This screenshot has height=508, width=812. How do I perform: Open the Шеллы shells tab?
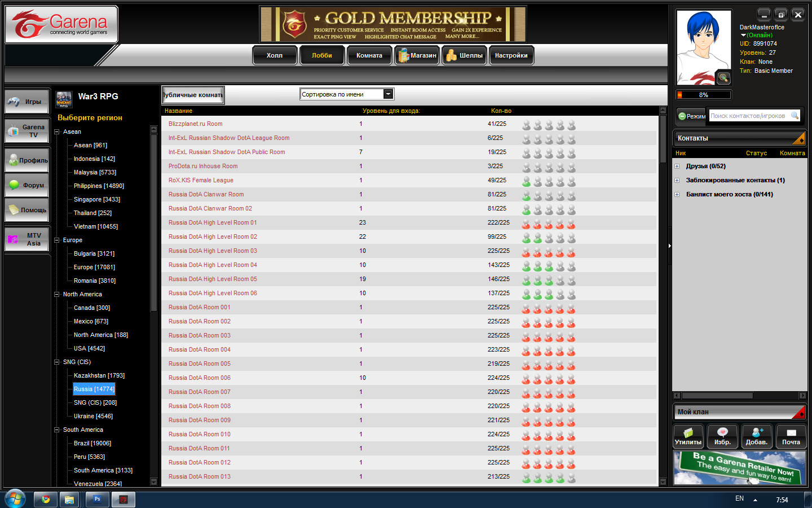coord(465,55)
